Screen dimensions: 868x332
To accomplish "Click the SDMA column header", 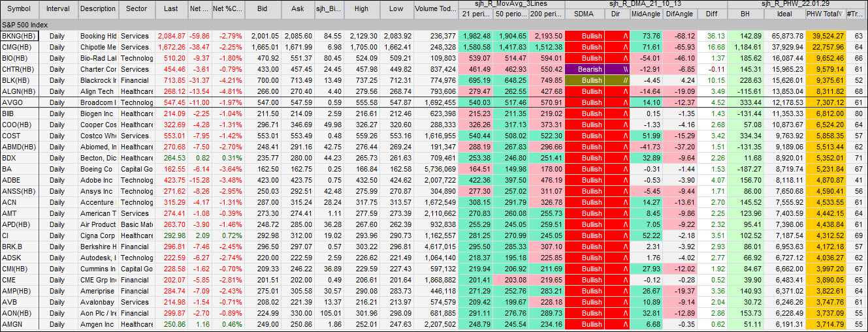I will (584, 13).
